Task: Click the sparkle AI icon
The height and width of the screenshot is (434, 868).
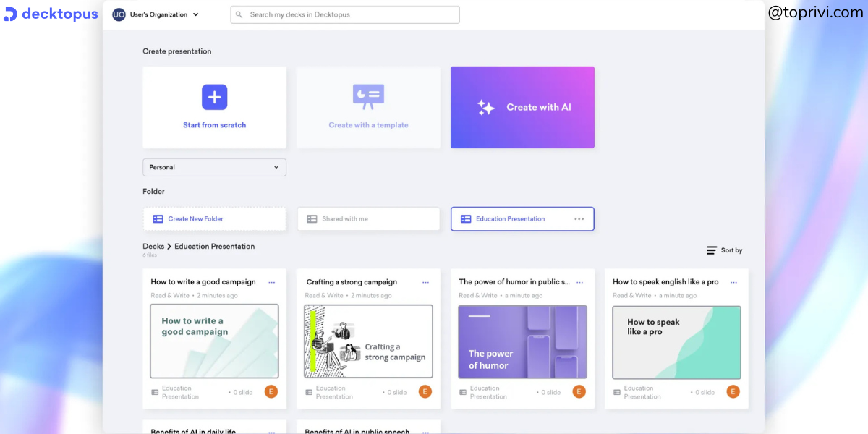Action: (x=485, y=108)
